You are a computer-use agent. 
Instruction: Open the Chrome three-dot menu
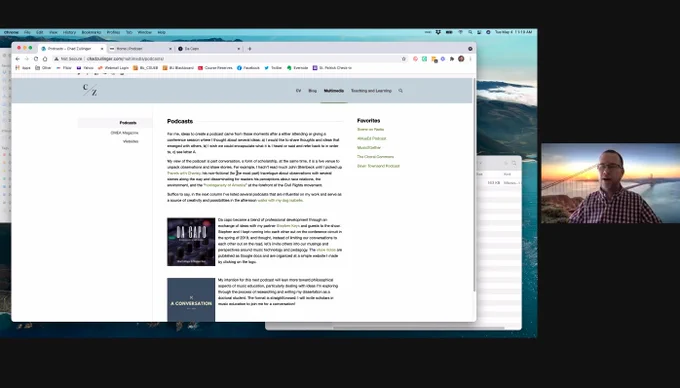click(x=471, y=59)
